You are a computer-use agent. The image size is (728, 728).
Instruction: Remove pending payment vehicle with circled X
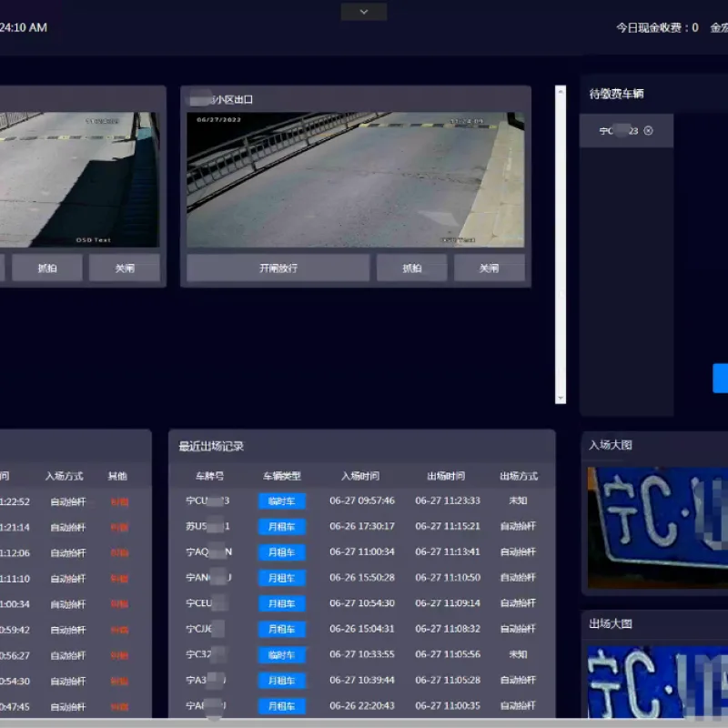pos(648,131)
